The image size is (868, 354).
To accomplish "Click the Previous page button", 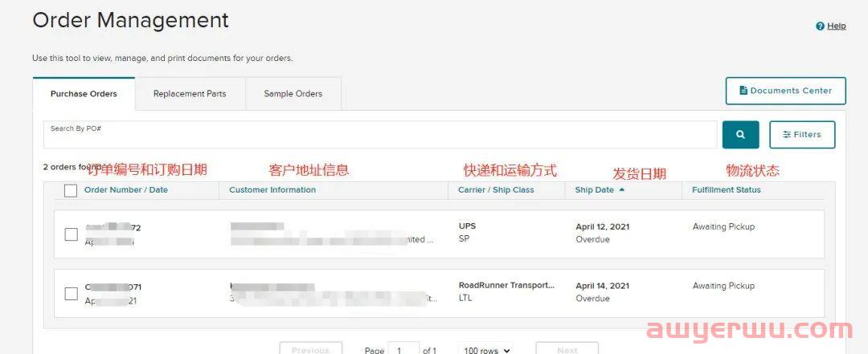I will pos(310,349).
